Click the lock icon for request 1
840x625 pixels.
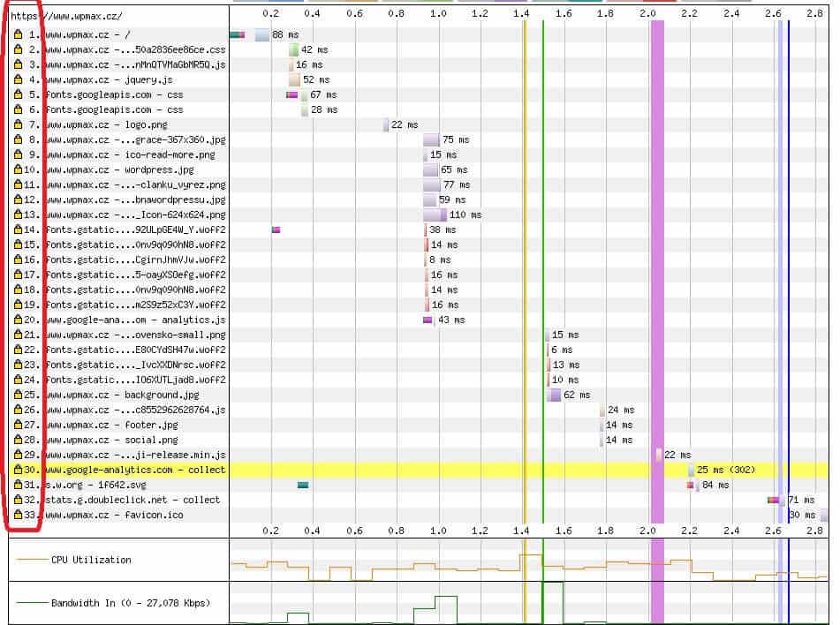click(18, 34)
